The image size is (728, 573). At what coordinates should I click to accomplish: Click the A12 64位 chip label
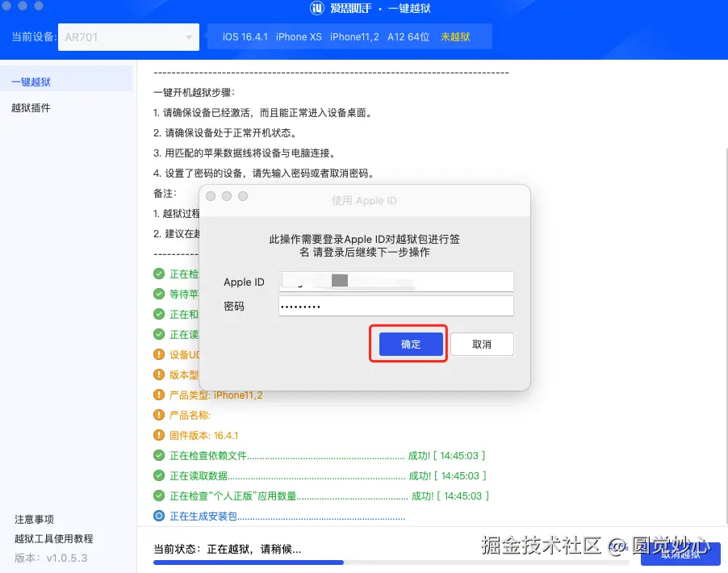[x=408, y=36]
